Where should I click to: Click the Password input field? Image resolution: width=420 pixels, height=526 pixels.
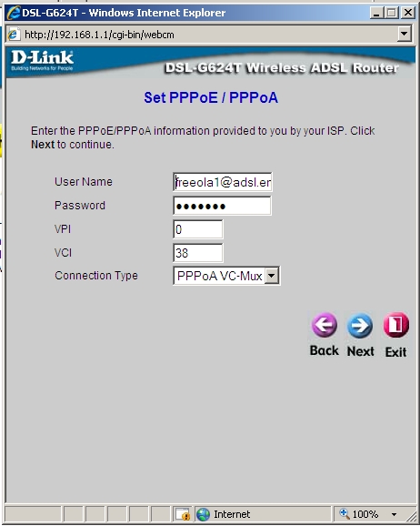[222, 206]
